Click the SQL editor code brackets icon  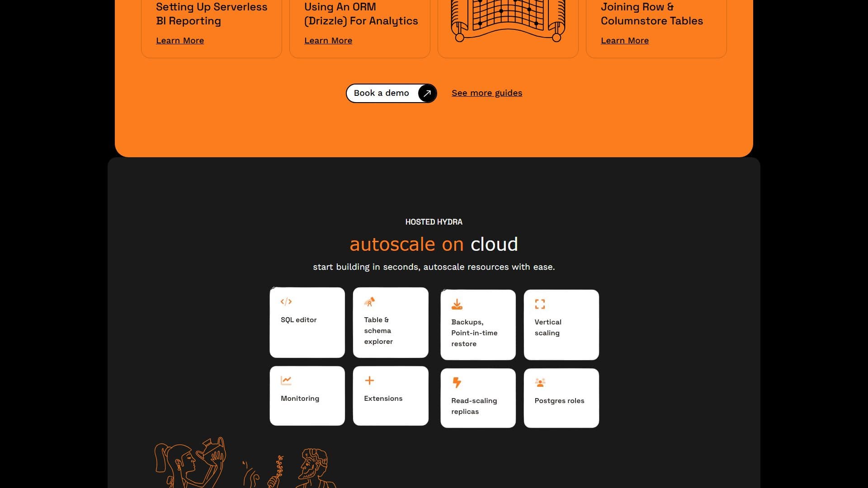(286, 301)
